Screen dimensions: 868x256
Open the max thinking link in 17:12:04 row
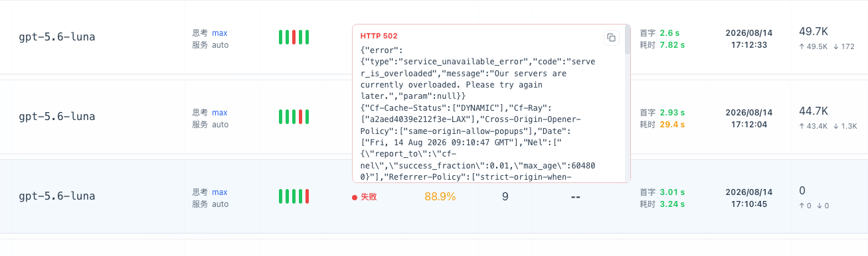point(220,113)
